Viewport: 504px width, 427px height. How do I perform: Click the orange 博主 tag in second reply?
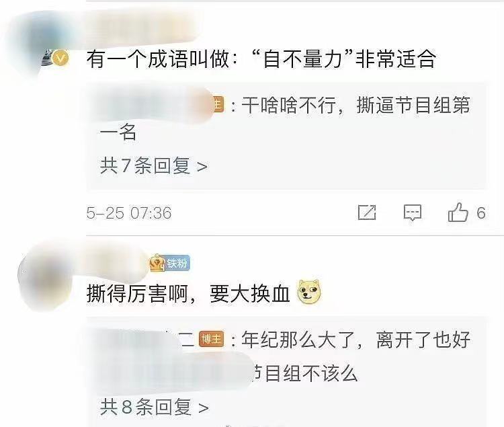(211, 339)
